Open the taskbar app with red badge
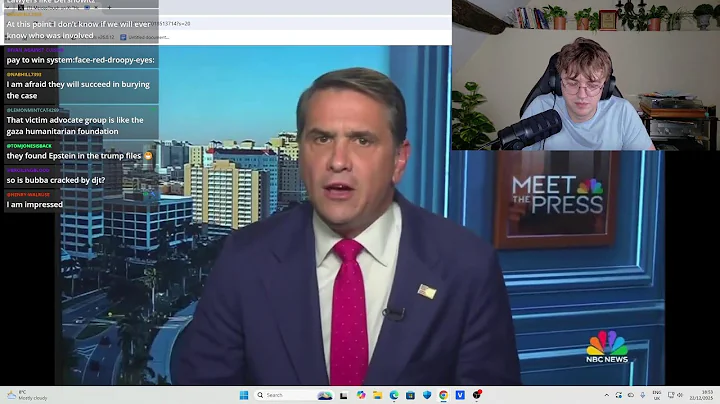The image size is (720, 404). pyautogui.click(x=477, y=394)
